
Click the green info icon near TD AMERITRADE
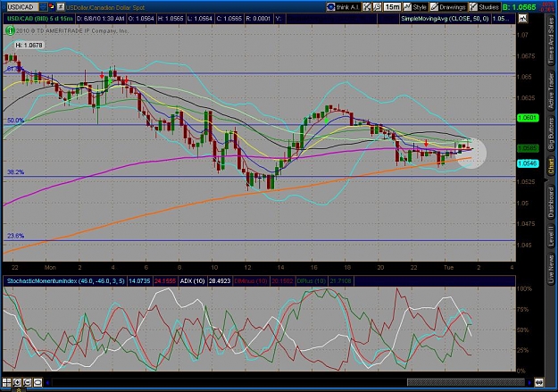(x=10, y=30)
